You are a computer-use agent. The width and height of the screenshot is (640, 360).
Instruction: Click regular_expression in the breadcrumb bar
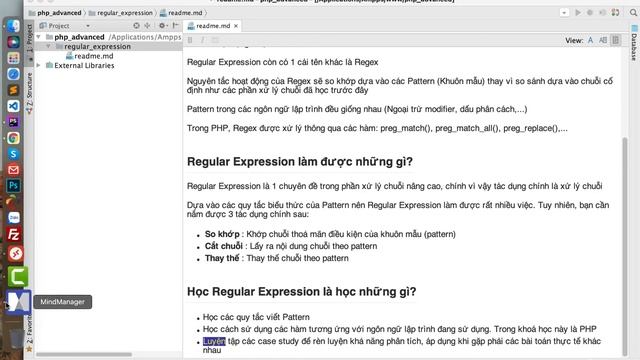[x=124, y=13]
